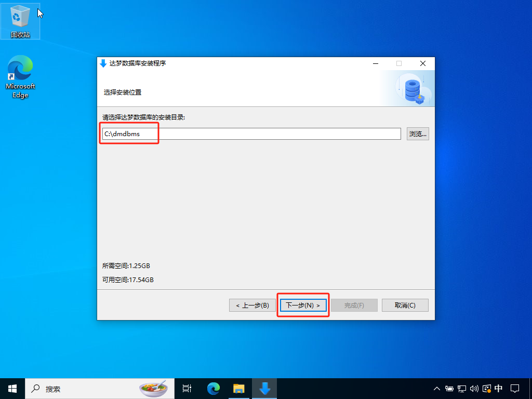Proceed with 下一步(N) button
Screen dimensions: 532x399
303,305
